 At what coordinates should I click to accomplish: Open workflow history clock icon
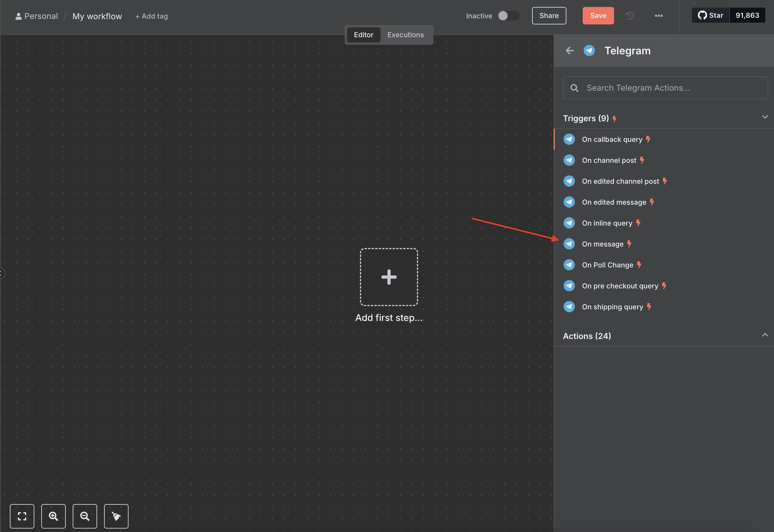[629, 16]
